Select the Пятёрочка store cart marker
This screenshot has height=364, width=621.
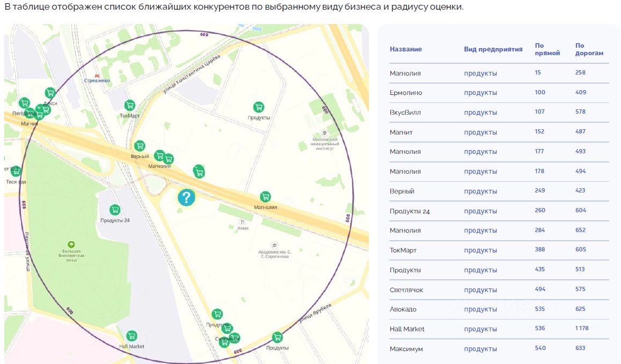24,103
